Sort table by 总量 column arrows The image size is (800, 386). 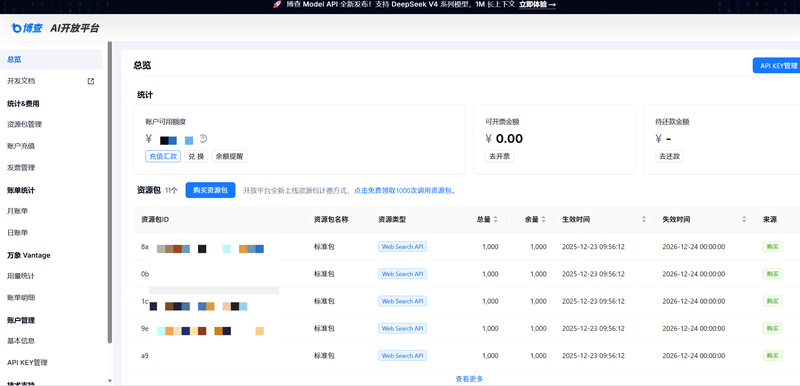pyautogui.click(x=496, y=219)
